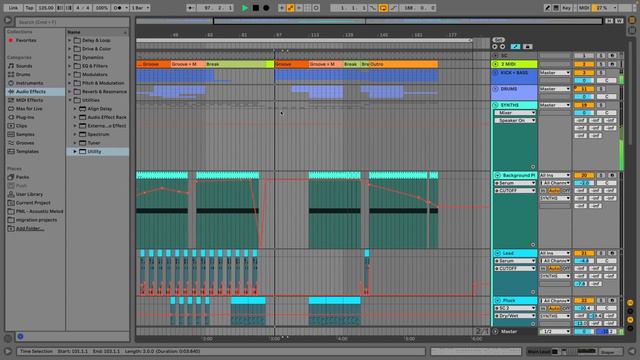Viewport: 640px width, 360px height.
Task: Fold the KICK + BASS track
Action: pos(496,73)
